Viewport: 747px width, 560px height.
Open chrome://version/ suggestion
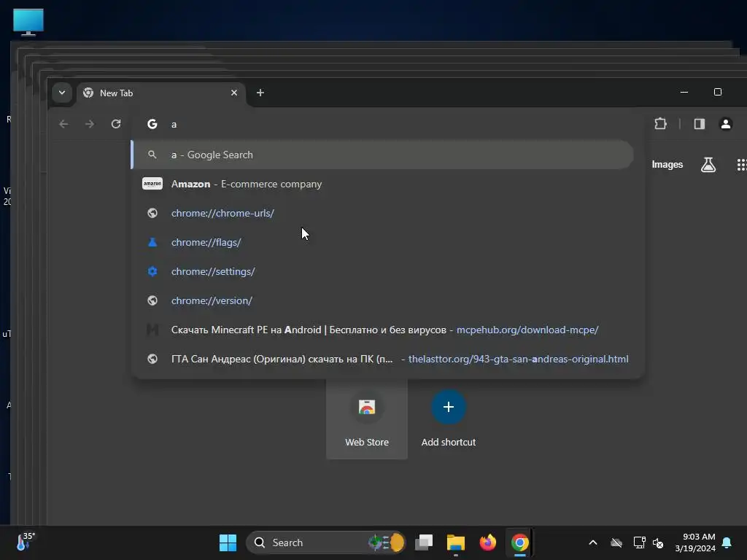click(382, 300)
